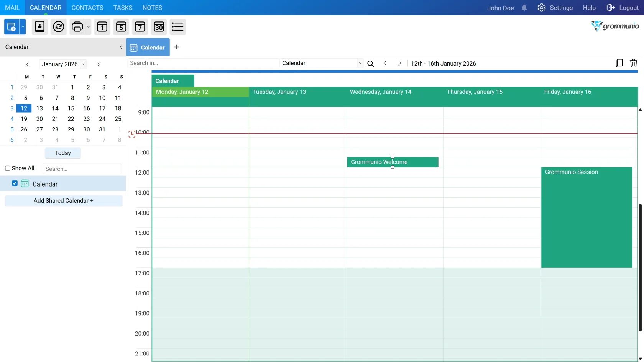This screenshot has height=362, width=644.
Task: Expand the print options dropdown arrow
Action: pos(88,27)
